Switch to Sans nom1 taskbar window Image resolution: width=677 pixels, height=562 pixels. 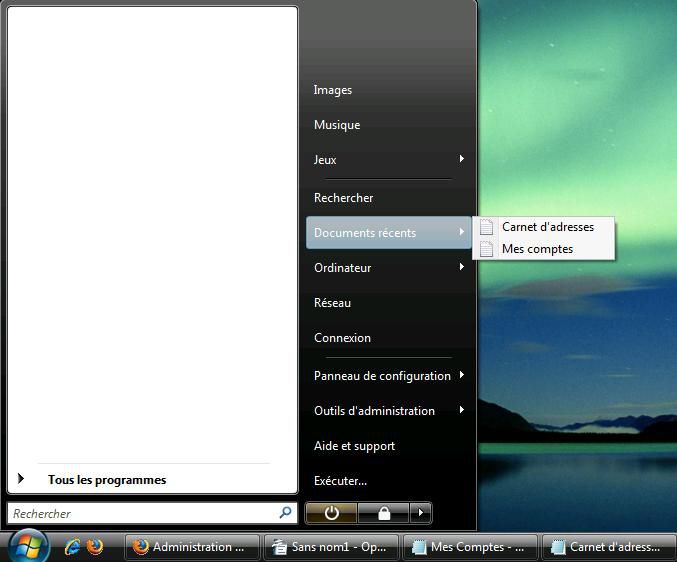coord(330,547)
